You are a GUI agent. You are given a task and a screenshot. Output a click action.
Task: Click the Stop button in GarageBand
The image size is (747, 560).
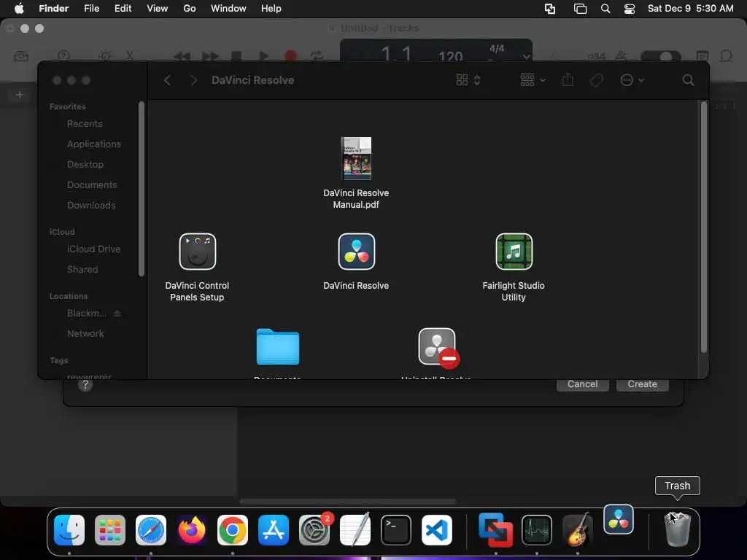click(x=236, y=56)
